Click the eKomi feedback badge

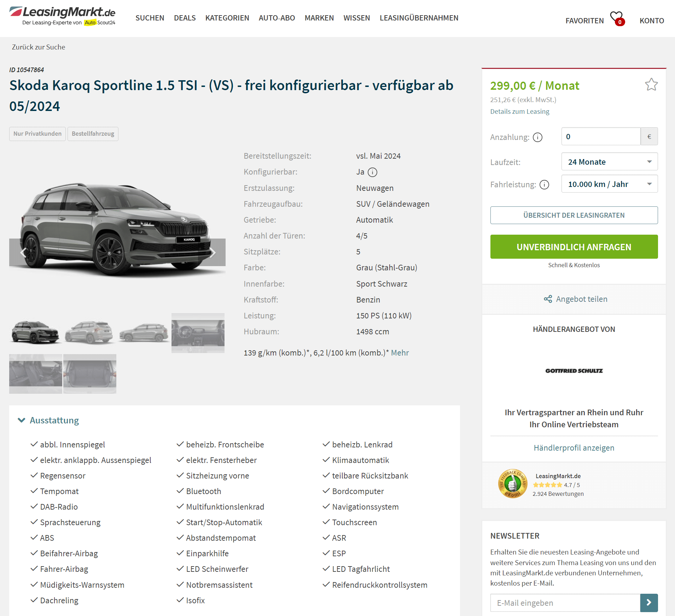[x=512, y=483]
